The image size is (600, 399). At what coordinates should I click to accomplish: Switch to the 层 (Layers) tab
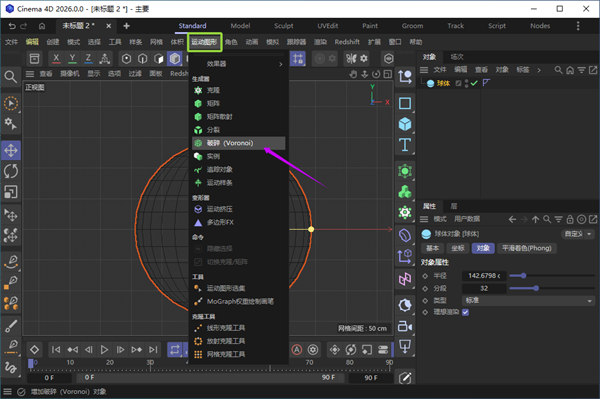tap(454, 206)
